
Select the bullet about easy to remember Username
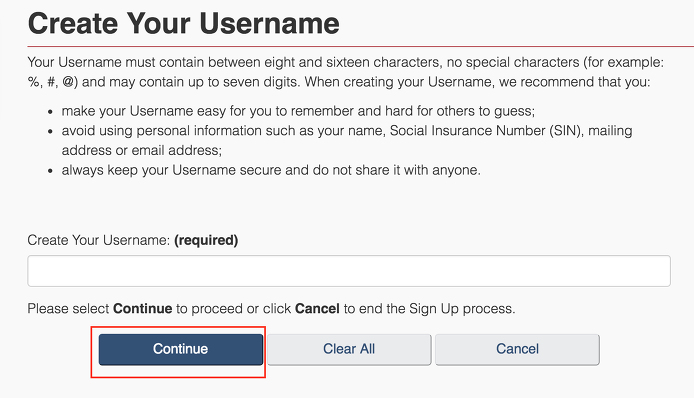[298, 111]
